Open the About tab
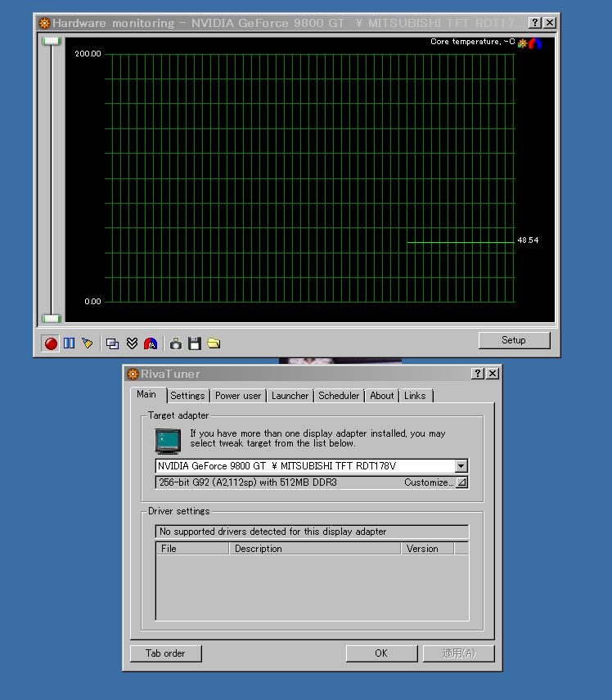This screenshot has height=700, width=612. pyautogui.click(x=382, y=396)
